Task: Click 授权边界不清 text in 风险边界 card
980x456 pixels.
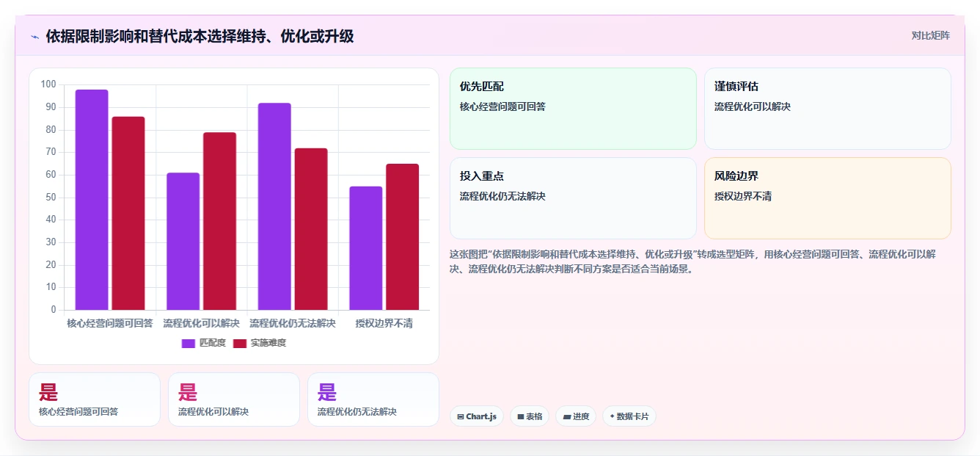Action: 743,197
